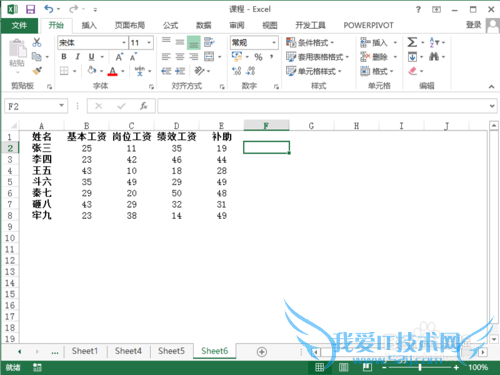Insert function using the fx button

(x=144, y=106)
